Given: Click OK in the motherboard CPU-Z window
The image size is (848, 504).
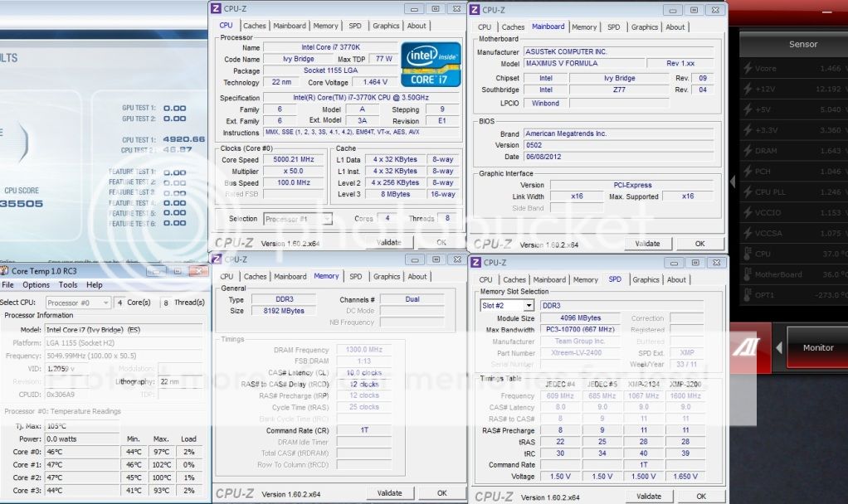Looking at the screenshot, I should 699,244.
